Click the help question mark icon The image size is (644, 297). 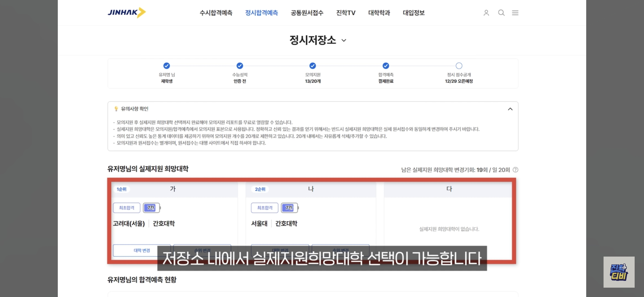(515, 170)
